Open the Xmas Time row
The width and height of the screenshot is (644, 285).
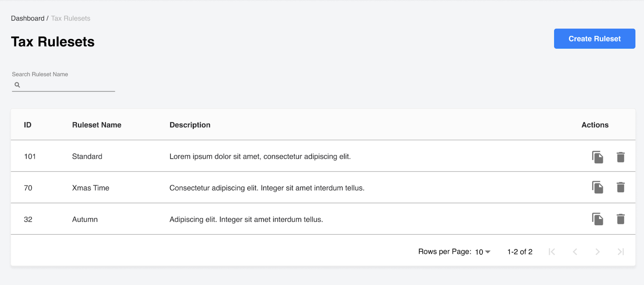tap(323, 187)
